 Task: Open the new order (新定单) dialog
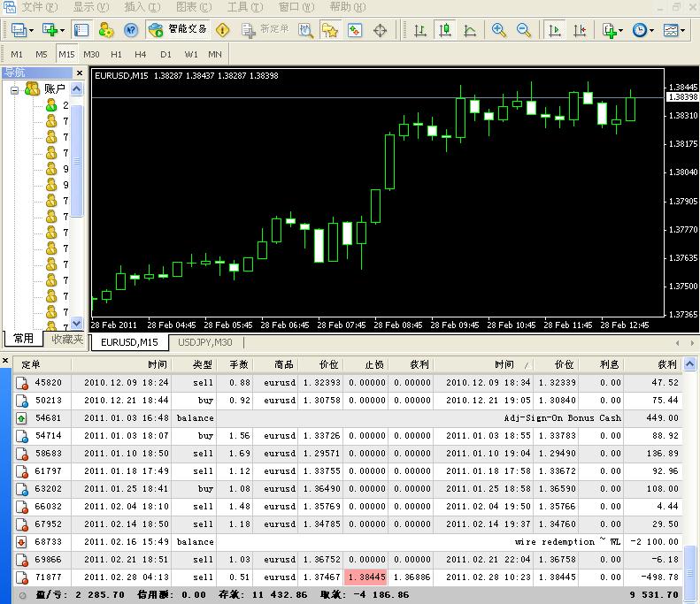[265, 30]
